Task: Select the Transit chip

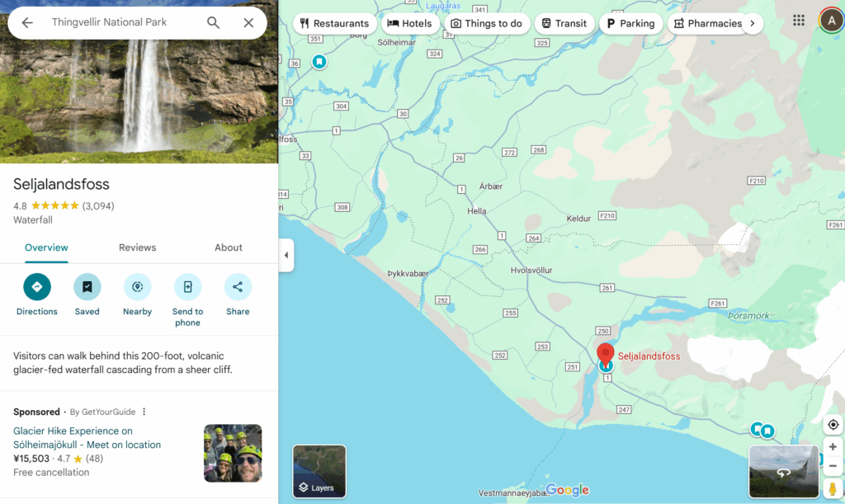Action: coord(564,24)
